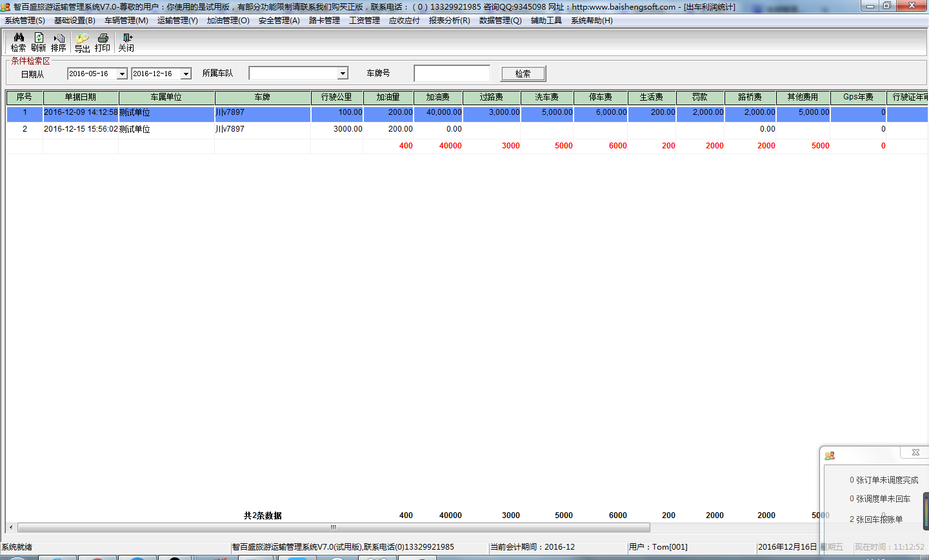Click the horizontal scrollbar left arrow
The width and height of the screenshot is (929, 560).
11,527
